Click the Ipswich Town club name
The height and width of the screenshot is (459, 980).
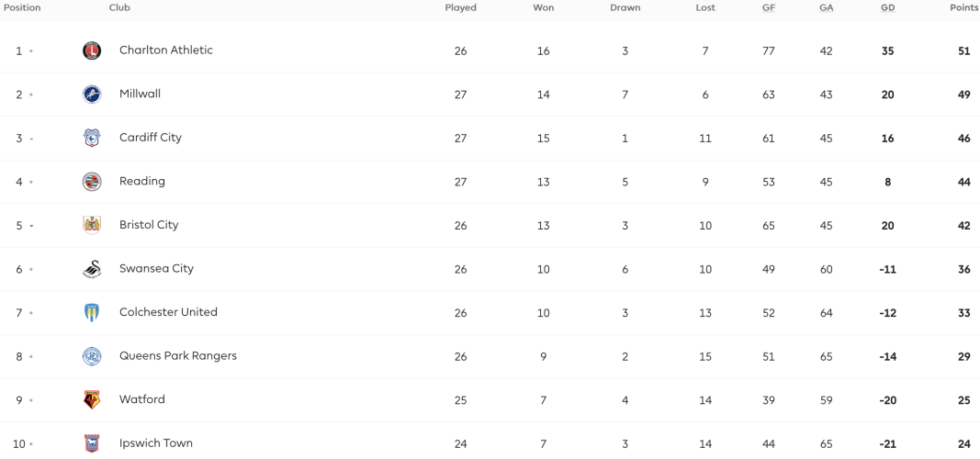point(156,443)
